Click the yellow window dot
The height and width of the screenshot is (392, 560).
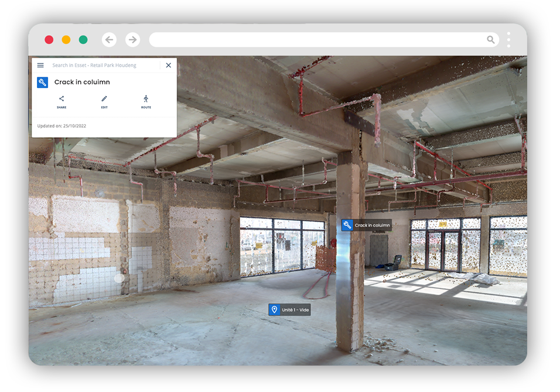66,40
